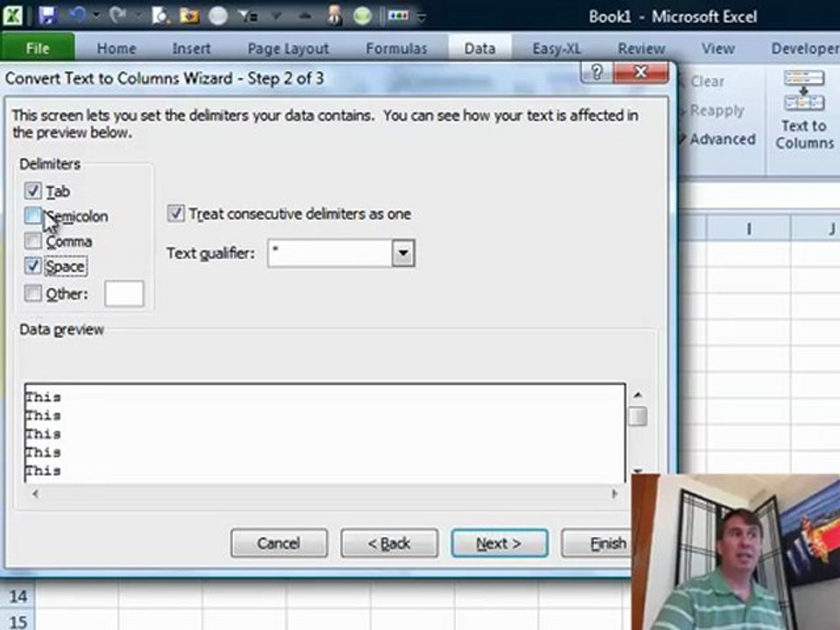
Task: Click first "This" row in data preview
Action: [44, 397]
